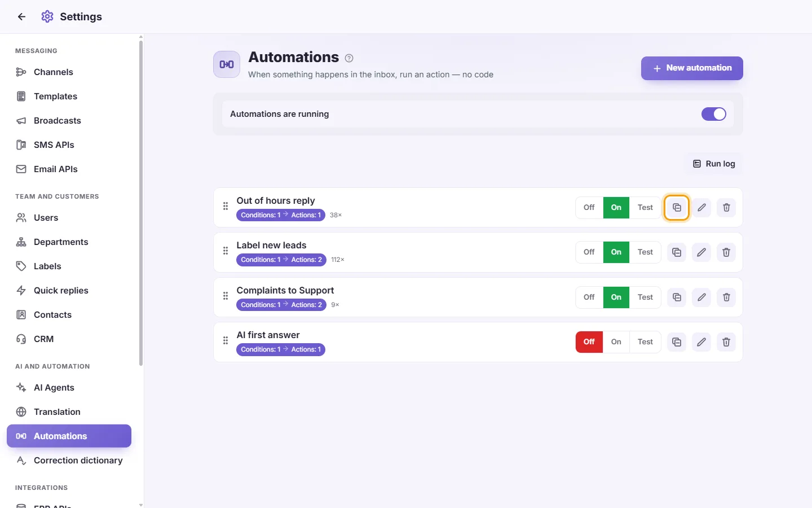Viewport: 812px width, 508px height.
Task: Select the Complaints to Support title
Action: tap(285, 290)
